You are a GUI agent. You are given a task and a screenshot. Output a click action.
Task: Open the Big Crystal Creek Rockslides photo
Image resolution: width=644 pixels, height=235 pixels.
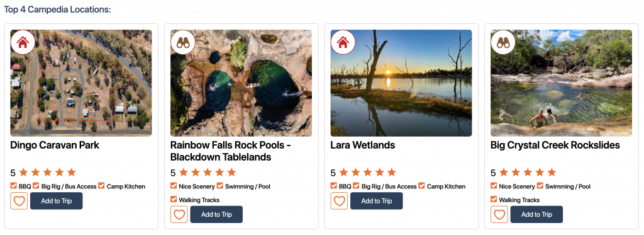coord(562,83)
